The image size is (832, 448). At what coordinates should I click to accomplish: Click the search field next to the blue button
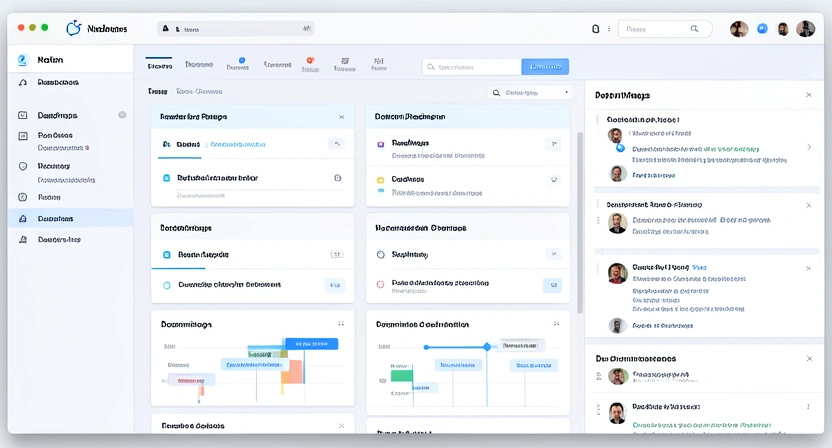point(472,67)
